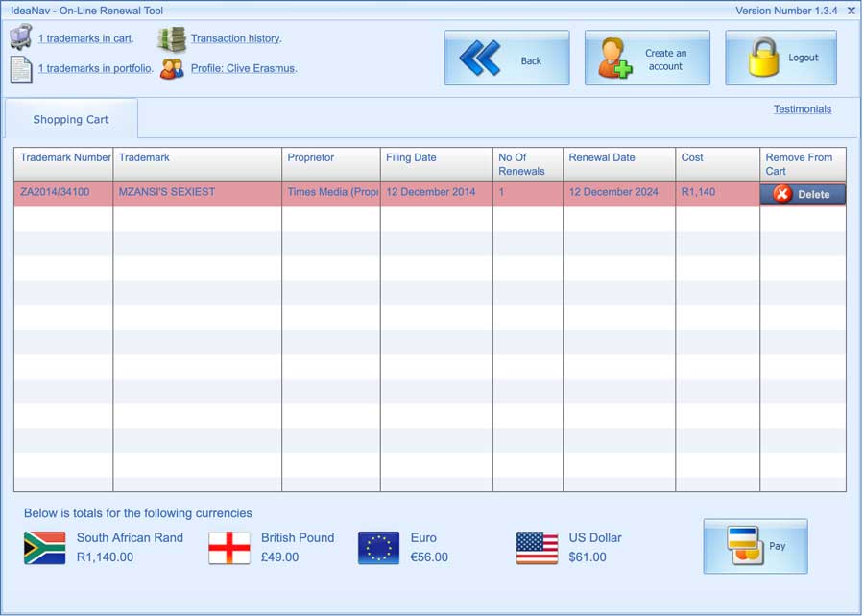
Task: Click the Create an account button
Action: [x=647, y=58]
